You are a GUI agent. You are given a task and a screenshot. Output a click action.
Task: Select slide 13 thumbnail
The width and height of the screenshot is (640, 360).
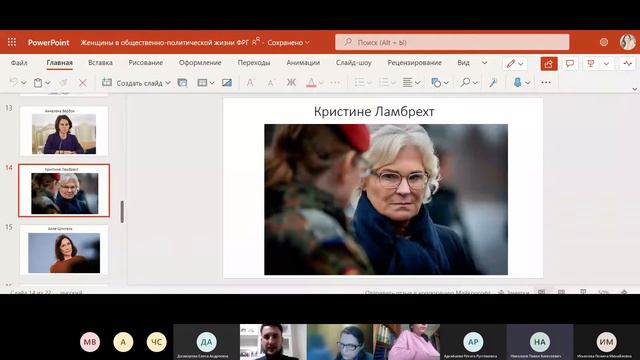(64, 131)
